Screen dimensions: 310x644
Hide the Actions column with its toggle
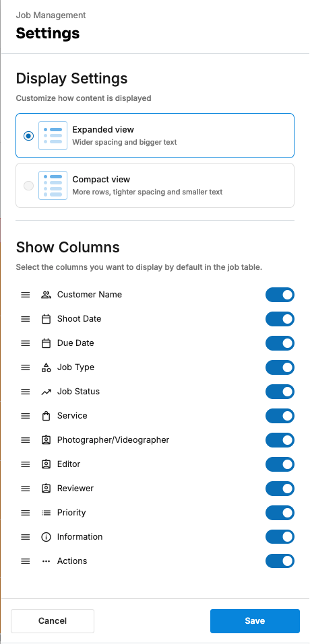[280, 561]
